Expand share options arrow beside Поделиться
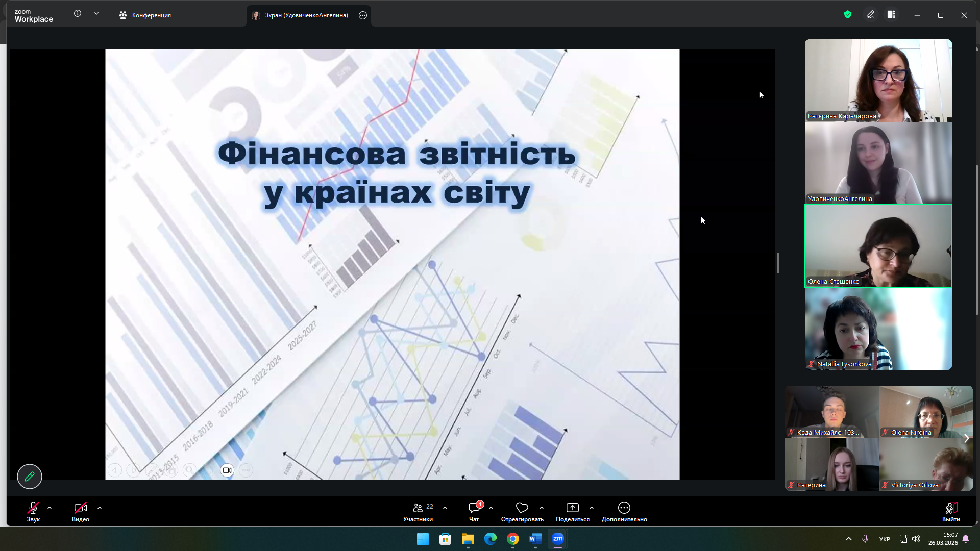The width and height of the screenshot is (980, 551). [x=592, y=508]
